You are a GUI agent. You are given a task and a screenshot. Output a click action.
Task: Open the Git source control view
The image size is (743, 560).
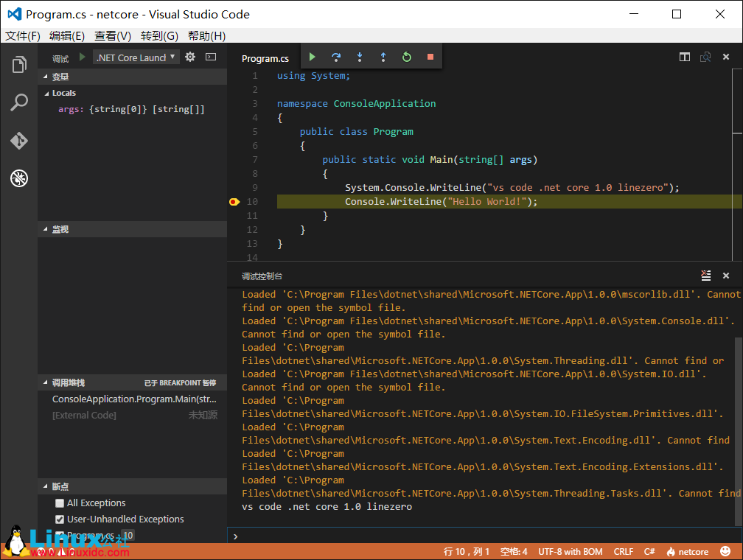19,141
